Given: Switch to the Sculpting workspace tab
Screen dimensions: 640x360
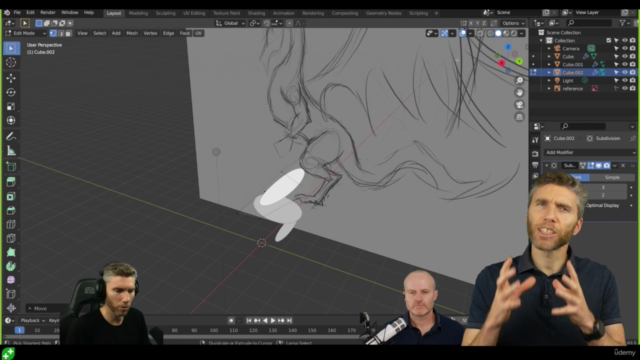Looking at the screenshot, I should pyautogui.click(x=165, y=13).
